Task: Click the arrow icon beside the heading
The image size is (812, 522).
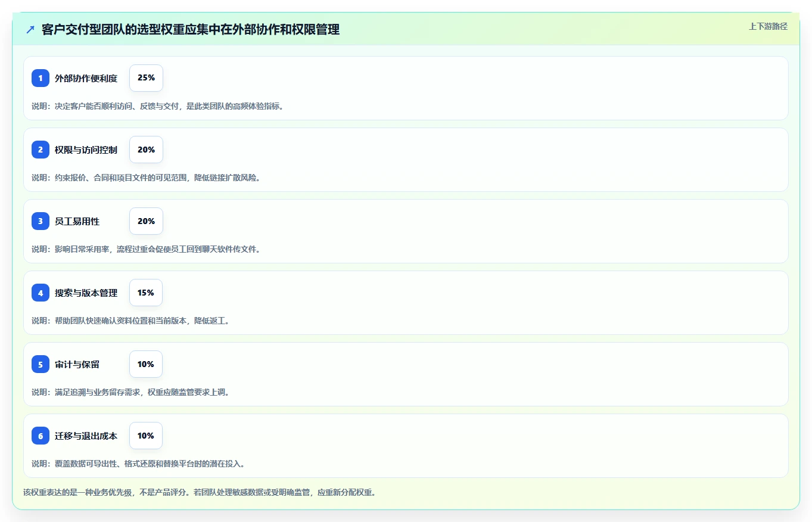Action: (x=30, y=29)
